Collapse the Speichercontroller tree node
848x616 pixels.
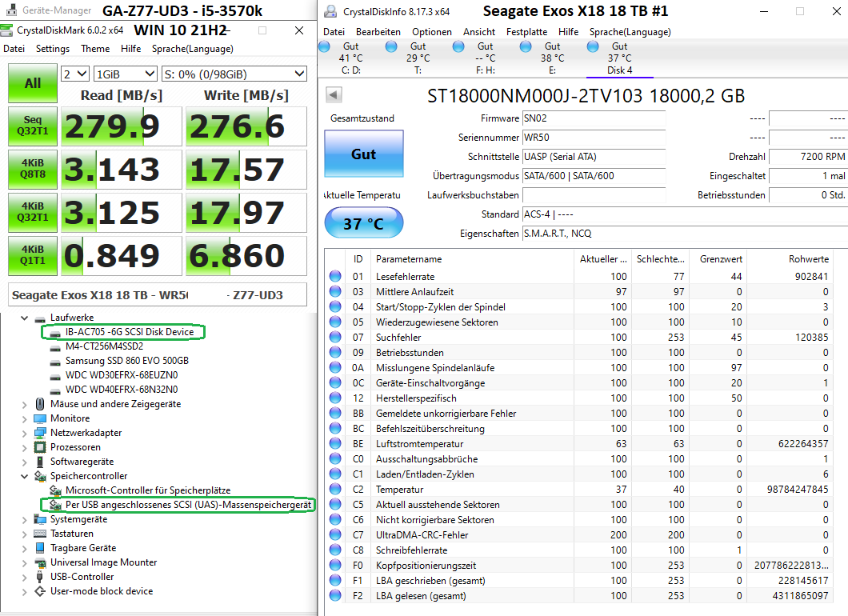click(24, 476)
